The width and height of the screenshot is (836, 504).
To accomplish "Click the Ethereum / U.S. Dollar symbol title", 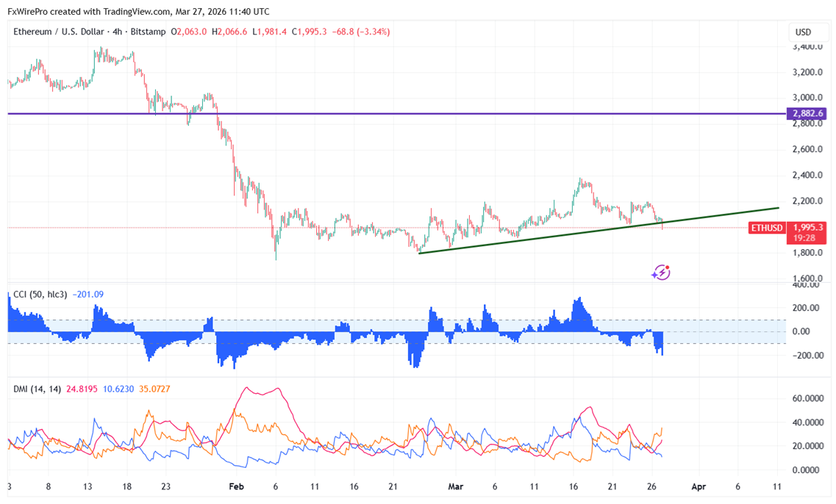I will click(x=59, y=32).
